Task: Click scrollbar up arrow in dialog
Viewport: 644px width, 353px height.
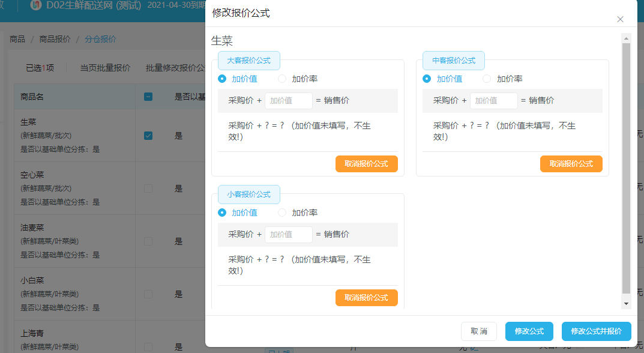Action: [626, 38]
